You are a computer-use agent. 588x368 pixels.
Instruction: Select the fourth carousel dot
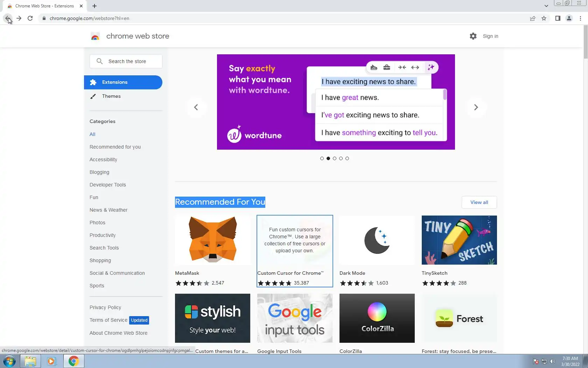click(x=341, y=158)
